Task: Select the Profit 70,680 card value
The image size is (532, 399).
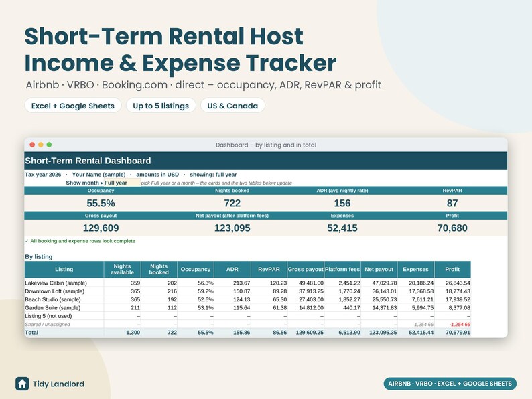Action: [x=452, y=228]
